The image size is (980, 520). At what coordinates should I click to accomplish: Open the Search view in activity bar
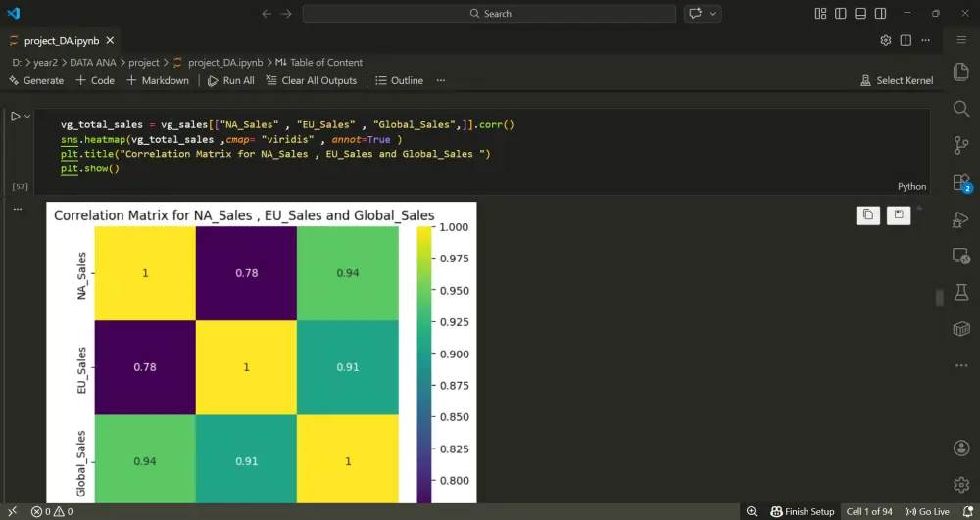click(x=960, y=109)
